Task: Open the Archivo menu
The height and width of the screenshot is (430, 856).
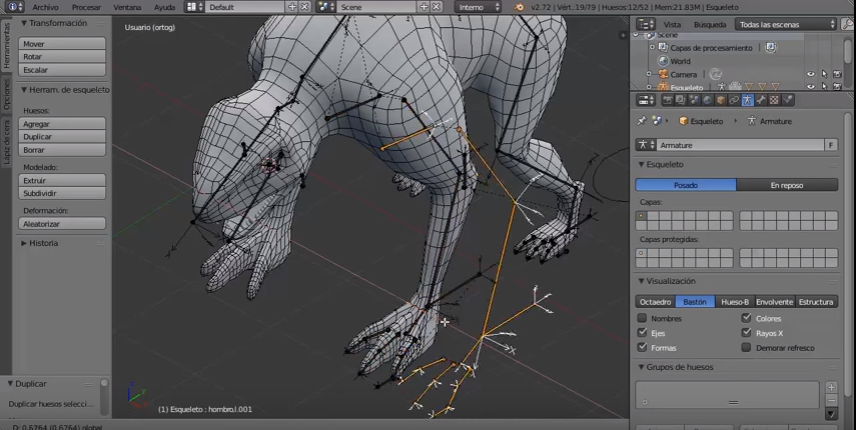Action: 45,7
